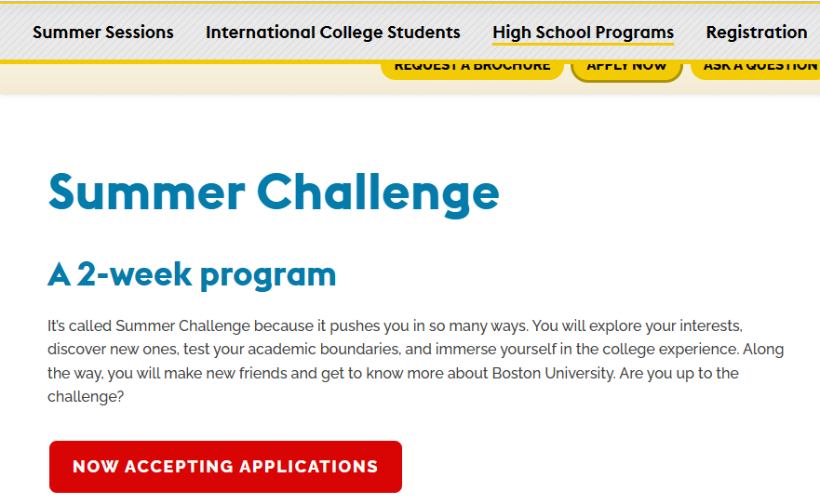The image size is (820, 504).
Task: Open the Summer Sessions menu item
Action: [x=102, y=33]
